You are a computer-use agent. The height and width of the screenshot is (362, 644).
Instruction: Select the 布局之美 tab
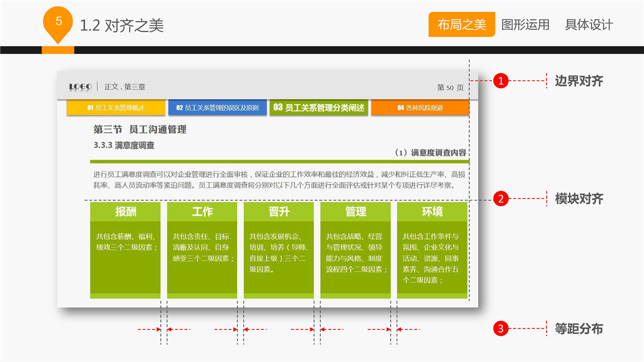click(461, 25)
